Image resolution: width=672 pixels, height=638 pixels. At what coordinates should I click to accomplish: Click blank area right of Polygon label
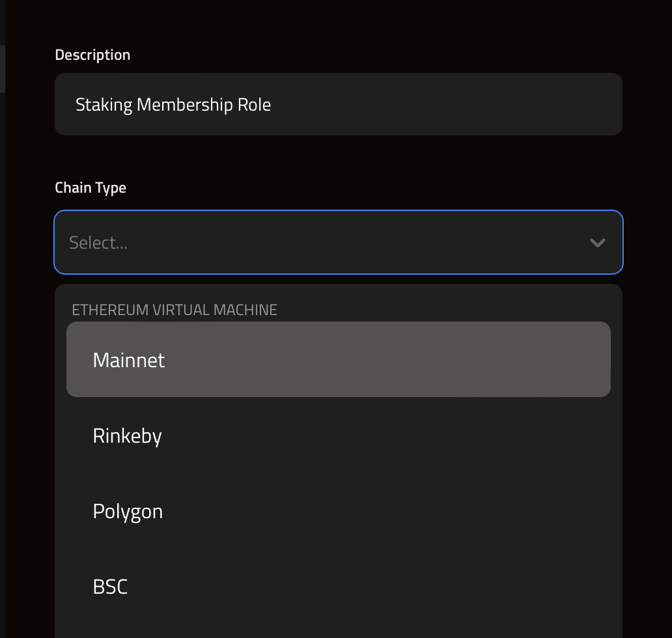(x=423, y=511)
